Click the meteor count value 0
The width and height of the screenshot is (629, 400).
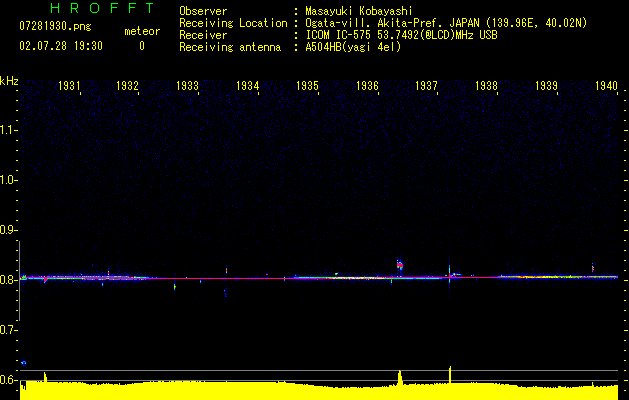[x=142, y=46]
